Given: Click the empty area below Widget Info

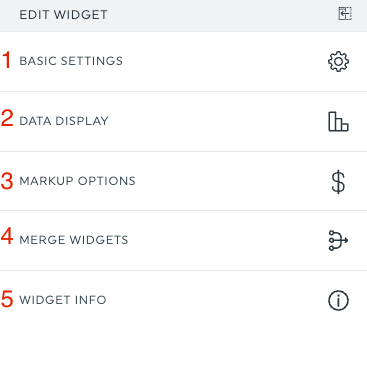Looking at the screenshot, I should (183, 355).
